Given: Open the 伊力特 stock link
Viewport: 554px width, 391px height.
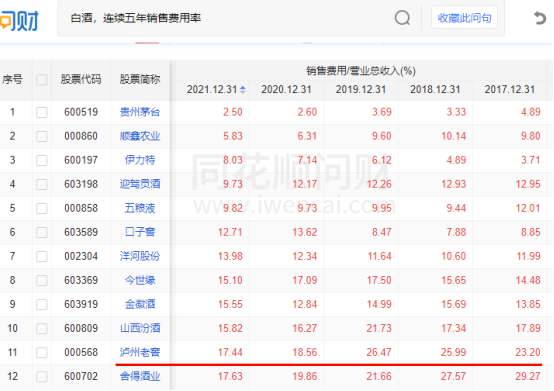Looking at the screenshot, I should tap(140, 160).
